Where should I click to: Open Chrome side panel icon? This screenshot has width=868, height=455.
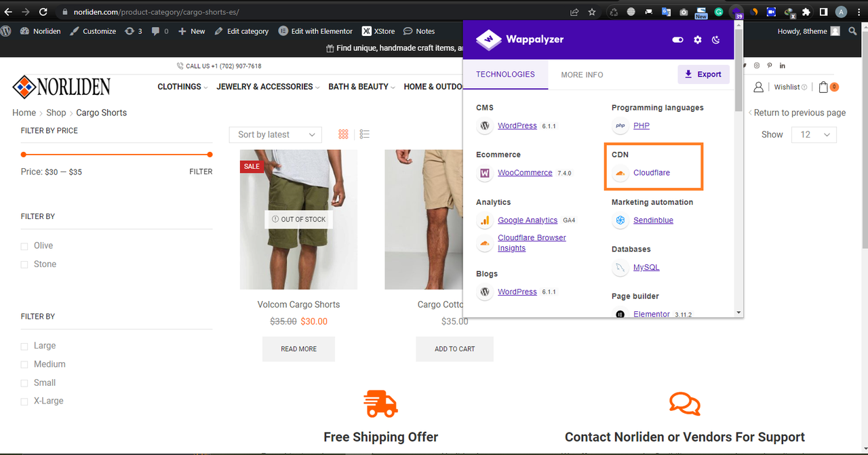[x=823, y=12]
